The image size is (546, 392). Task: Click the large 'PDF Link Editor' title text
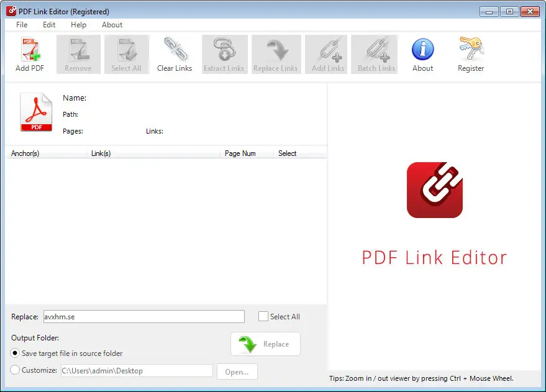click(x=435, y=258)
